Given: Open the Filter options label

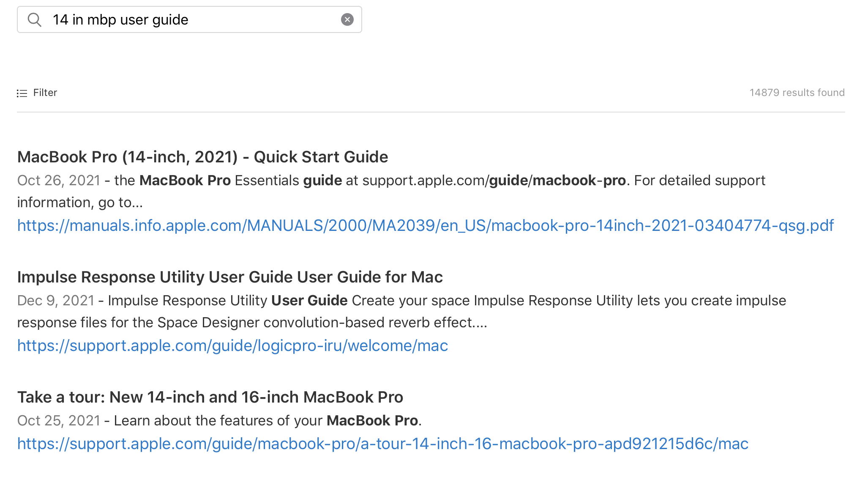Looking at the screenshot, I should click(x=45, y=93).
